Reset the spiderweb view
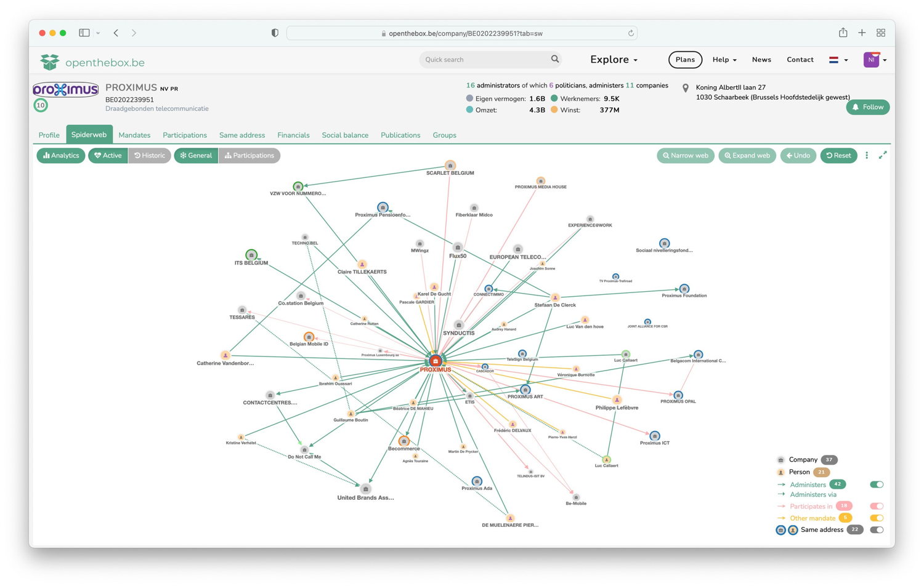Screen dimensions: 924x586 [838, 156]
